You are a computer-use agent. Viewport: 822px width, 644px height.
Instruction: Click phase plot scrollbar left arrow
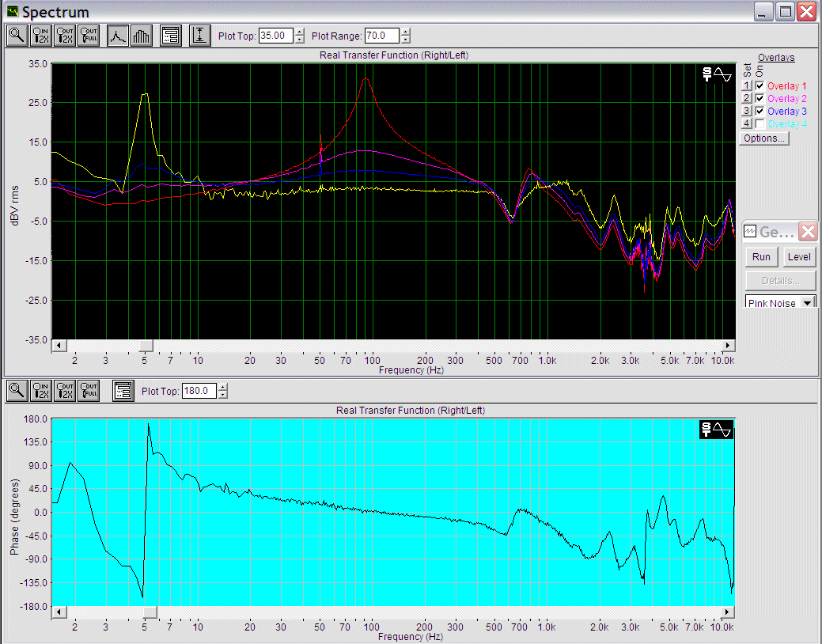pos(59,612)
